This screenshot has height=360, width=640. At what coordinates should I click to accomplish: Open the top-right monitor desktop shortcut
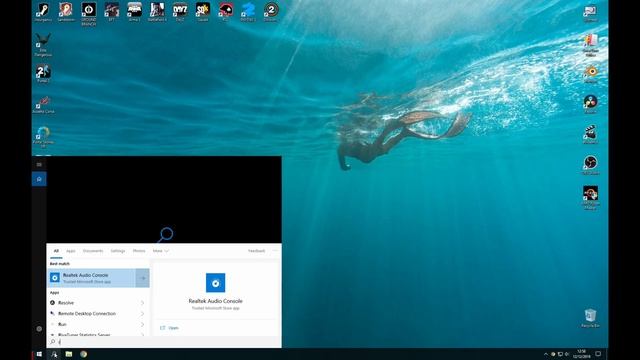pyautogui.click(x=591, y=13)
